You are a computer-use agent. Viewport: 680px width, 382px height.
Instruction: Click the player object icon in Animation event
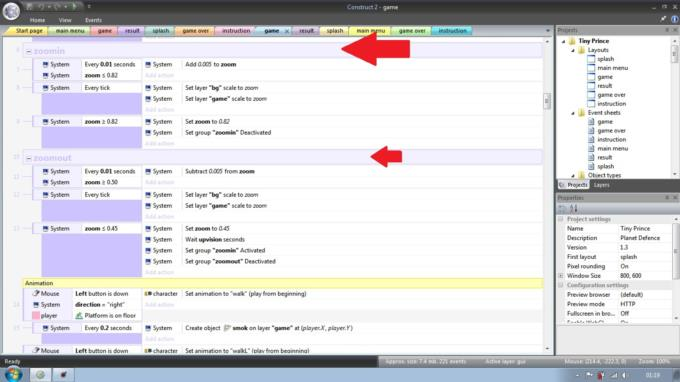pos(36,316)
